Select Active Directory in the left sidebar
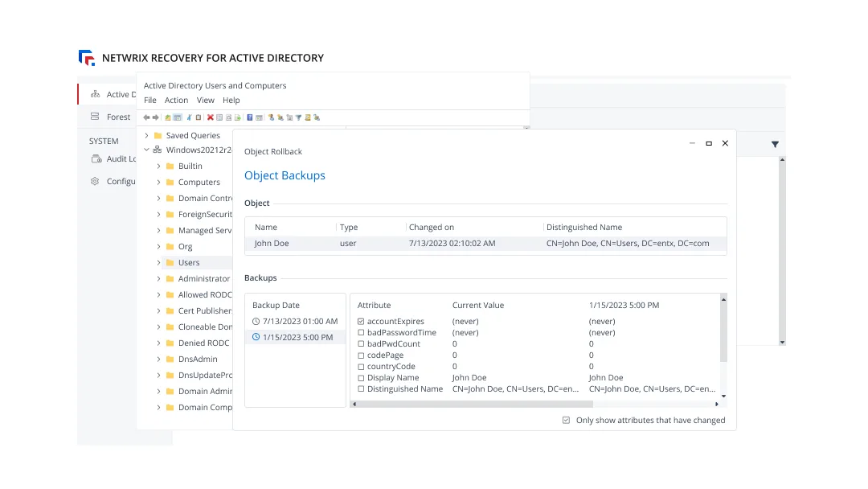Screen dimensions: 868x489 (x=108, y=94)
